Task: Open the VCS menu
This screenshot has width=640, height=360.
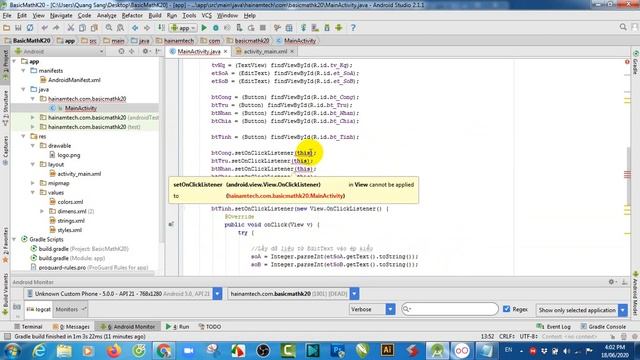Action: tap(207, 16)
